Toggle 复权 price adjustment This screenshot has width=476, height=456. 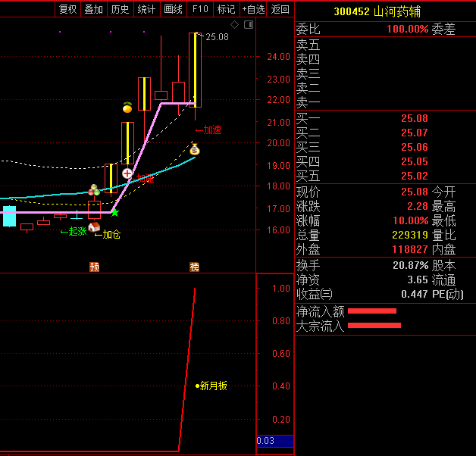tap(67, 9)
